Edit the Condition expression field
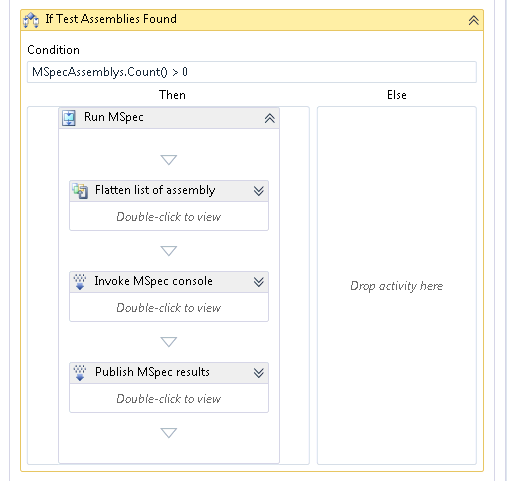 [x=252, y=72]
